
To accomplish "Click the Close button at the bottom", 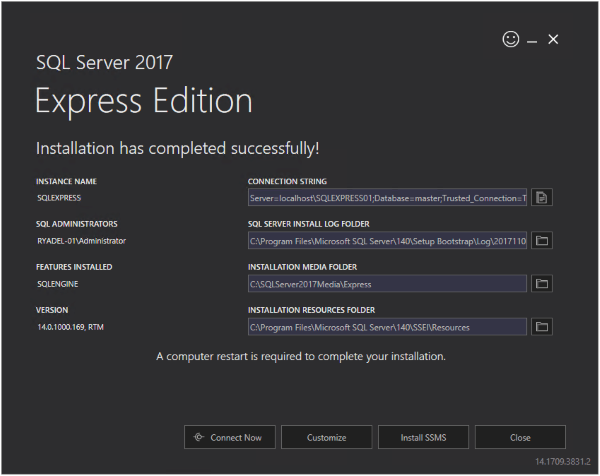I will [520, 437].
